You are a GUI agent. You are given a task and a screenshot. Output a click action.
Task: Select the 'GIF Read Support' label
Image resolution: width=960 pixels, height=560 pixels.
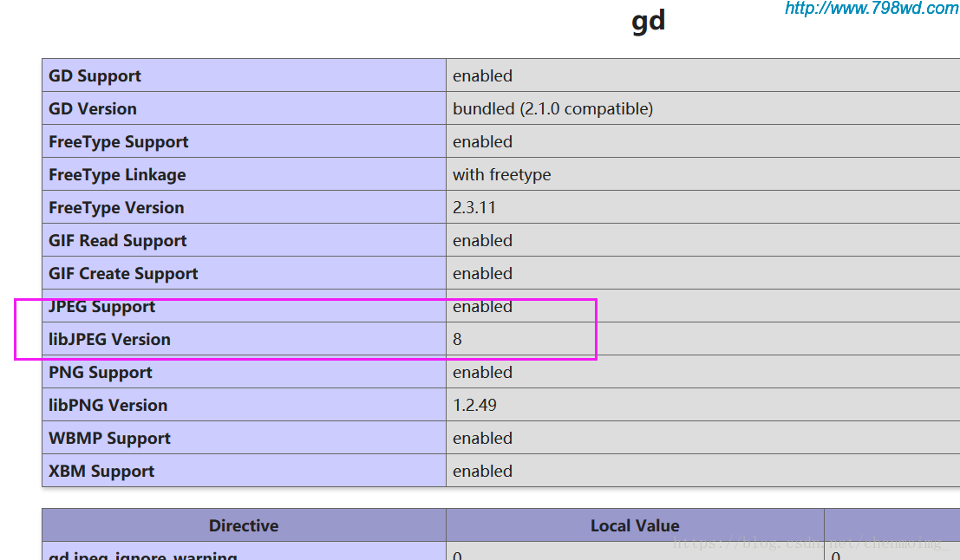click(118, 241)
